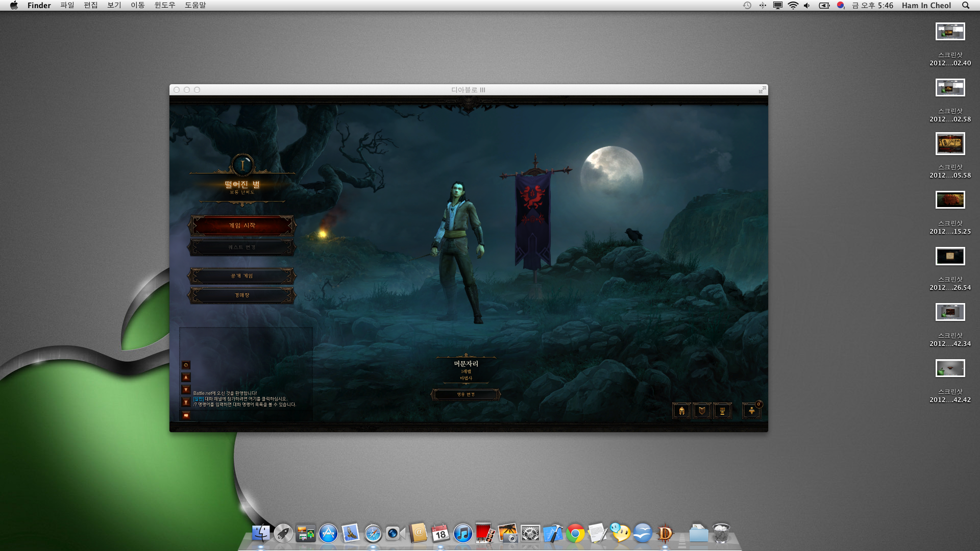Open the friends list icon with 0 badge
Viewport: 980px width, 551px height.
pos(752,410)
